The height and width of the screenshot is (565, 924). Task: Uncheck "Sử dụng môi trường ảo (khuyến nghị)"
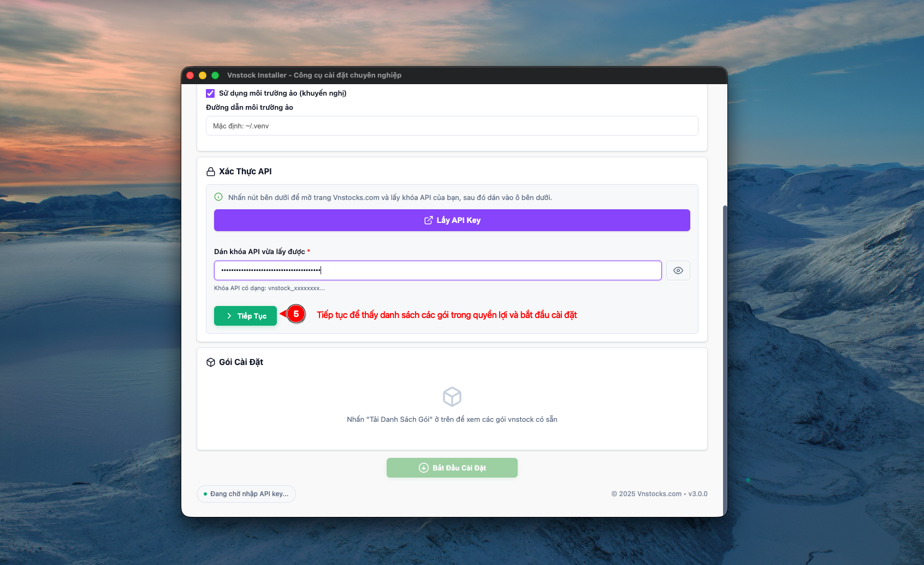(210, 93)
